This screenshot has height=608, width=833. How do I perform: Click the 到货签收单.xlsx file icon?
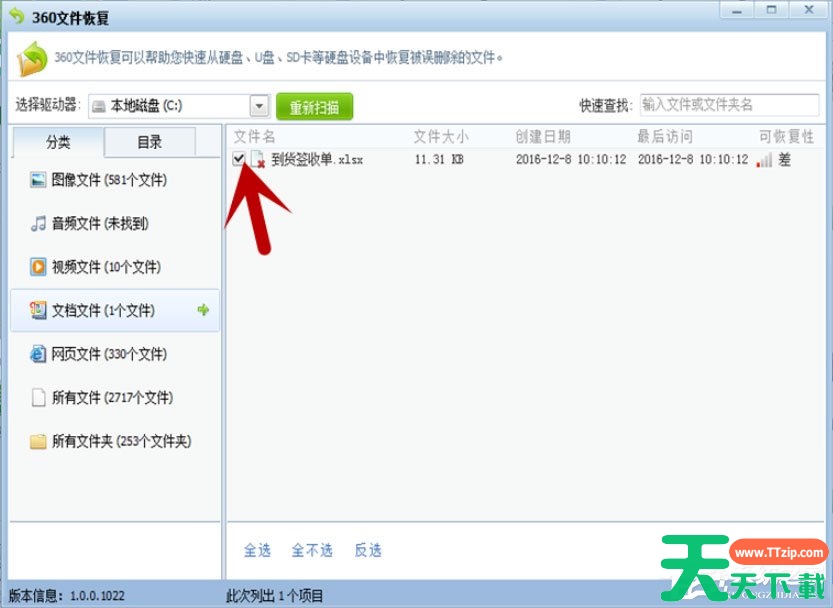pyautogui.click(x=258, y=159)
